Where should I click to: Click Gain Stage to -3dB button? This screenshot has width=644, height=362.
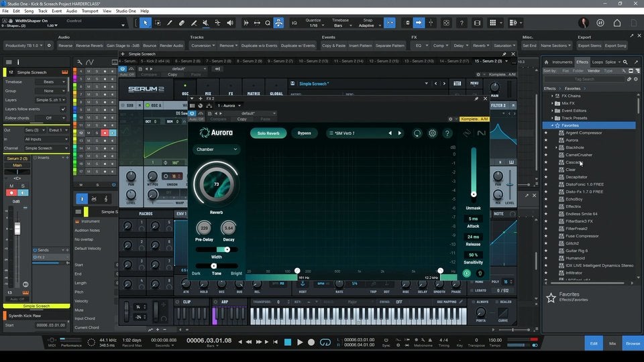pos(123,46)
